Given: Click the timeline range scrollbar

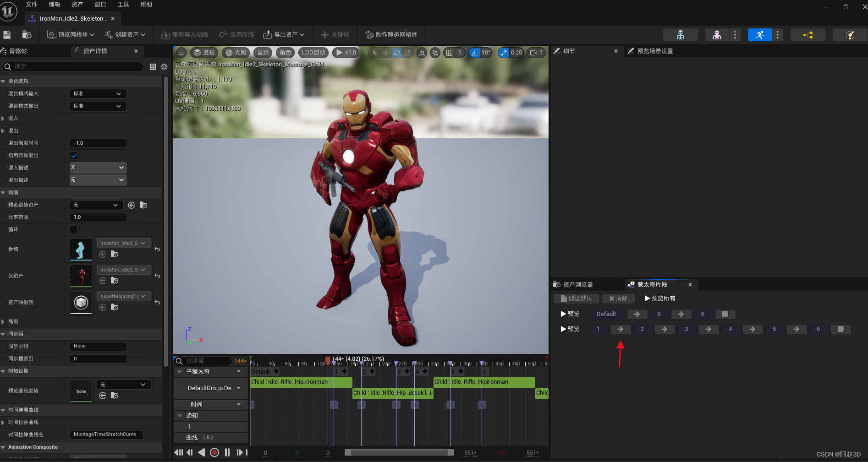Looking at the screenshot, I should (399, 452).
